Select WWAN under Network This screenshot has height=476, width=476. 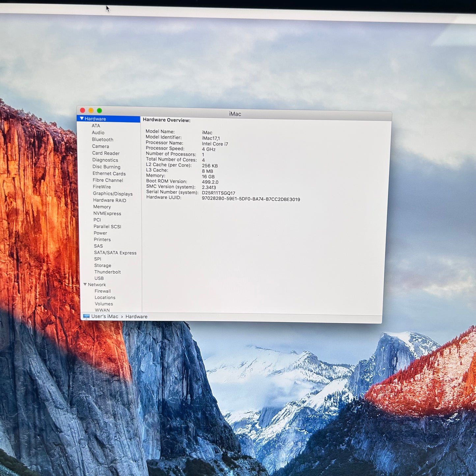click(x=102, y=310)
